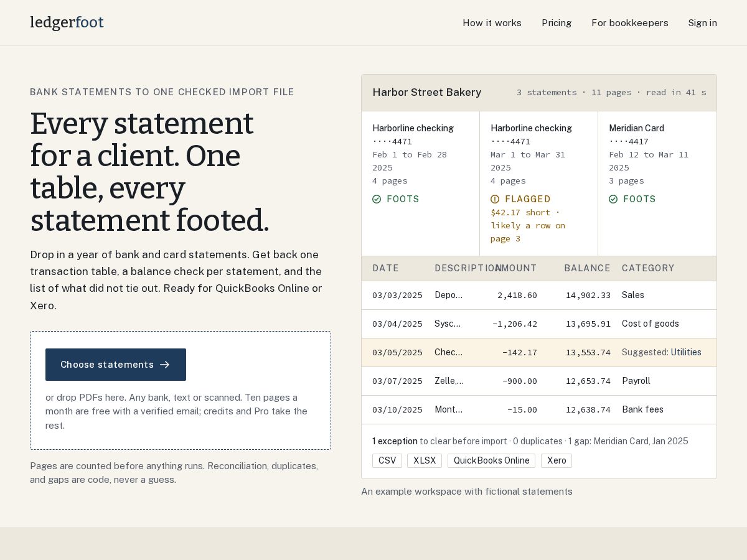The image size is (747, 560).
Task: Click the FLAGGED status label
Action: [x=528, y=199]
